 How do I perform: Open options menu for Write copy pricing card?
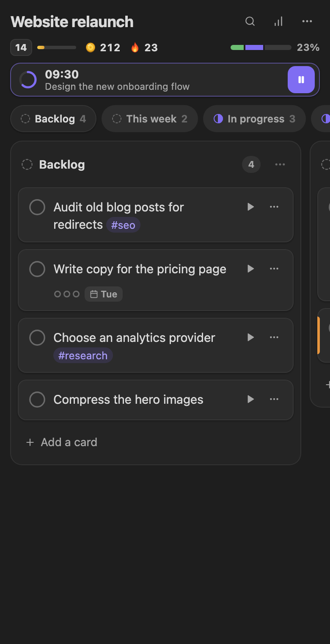tap(274, 269)
